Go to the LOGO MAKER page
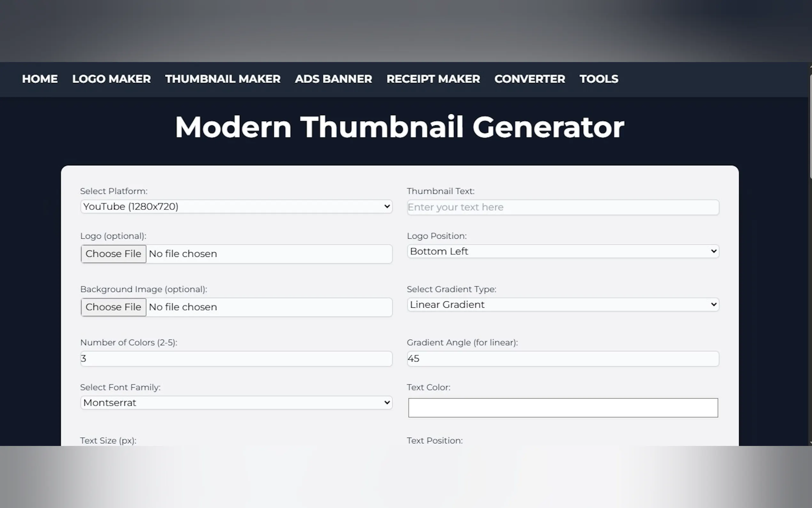This screenshot has height=508, width=812. 111,79
